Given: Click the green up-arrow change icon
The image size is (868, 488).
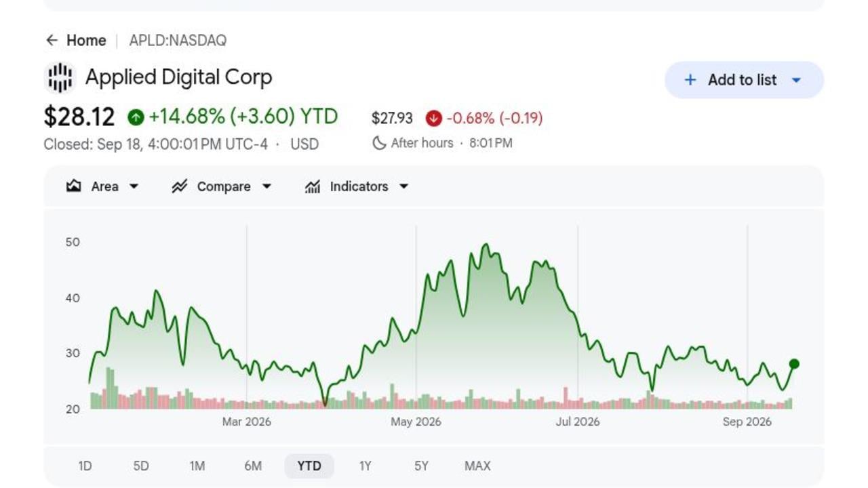Looking at the screenshot, I should point(136,117).
